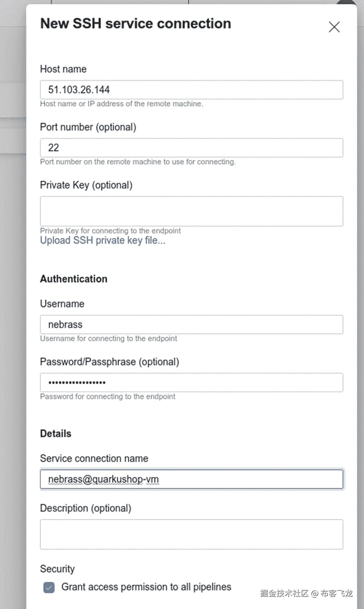
Task: Click the 'Private Key (optional)' label
Action: tap(86, 185)
